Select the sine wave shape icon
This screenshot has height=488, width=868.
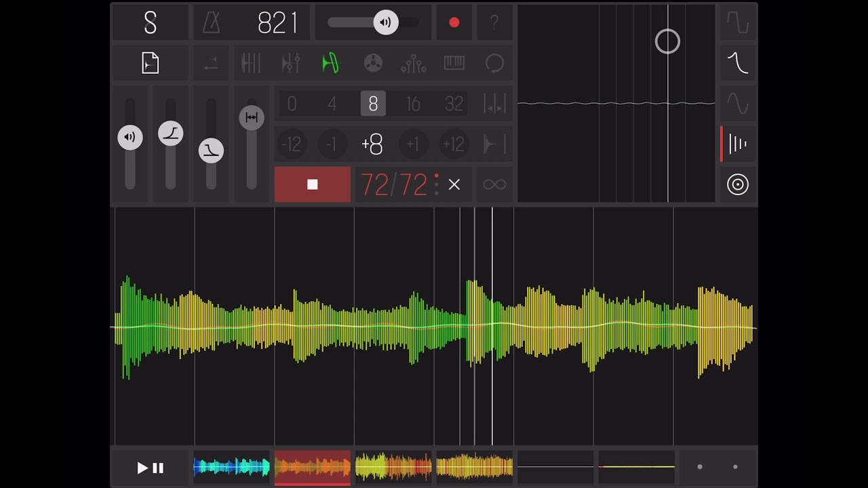pos(738,104)
